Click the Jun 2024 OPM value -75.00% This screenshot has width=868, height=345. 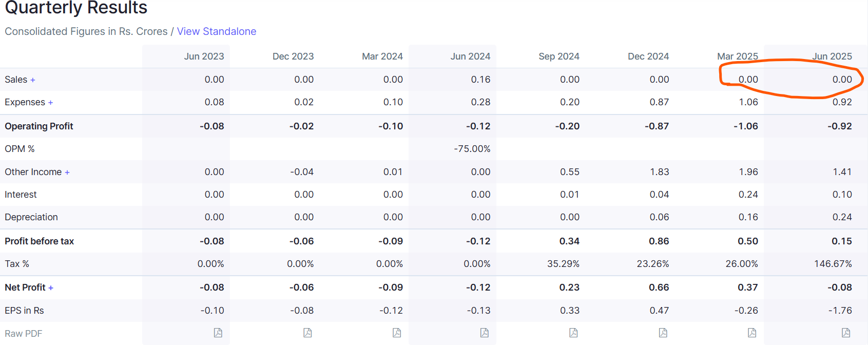tap(472, 149)
